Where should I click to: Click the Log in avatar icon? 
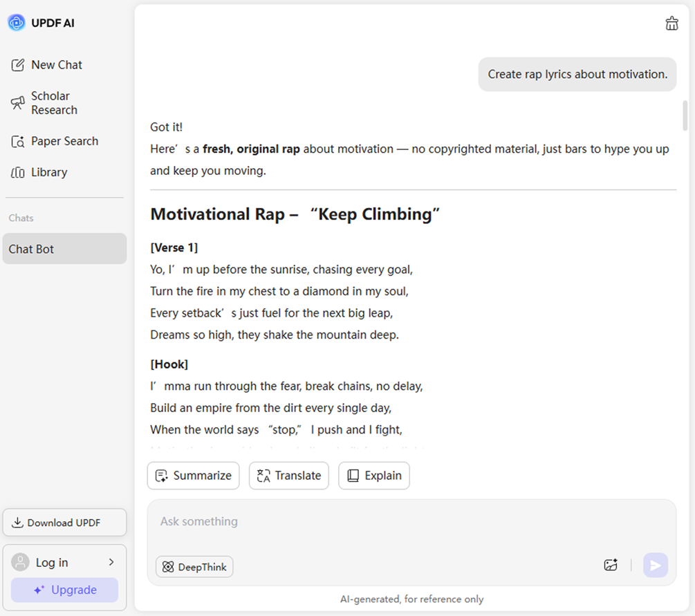coord(21,562)
